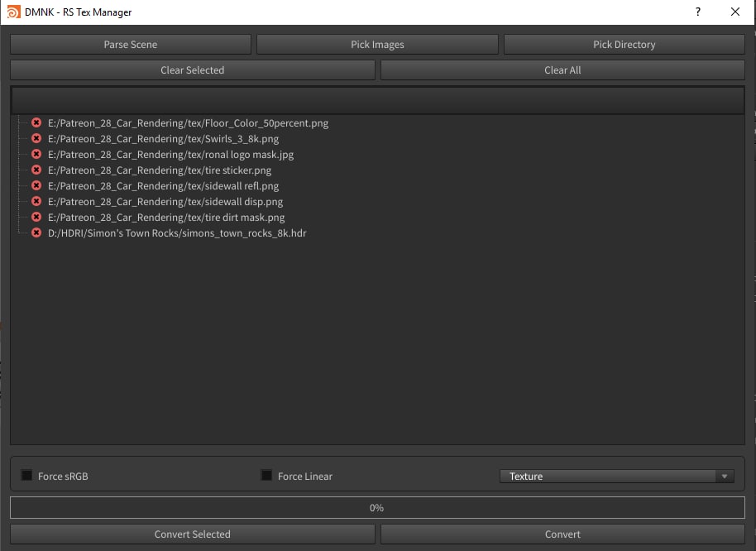Screen dimensions: 756x551
Task: Select the simons_town_rocks_8k.hdr entry
Action: coord(177,233)
